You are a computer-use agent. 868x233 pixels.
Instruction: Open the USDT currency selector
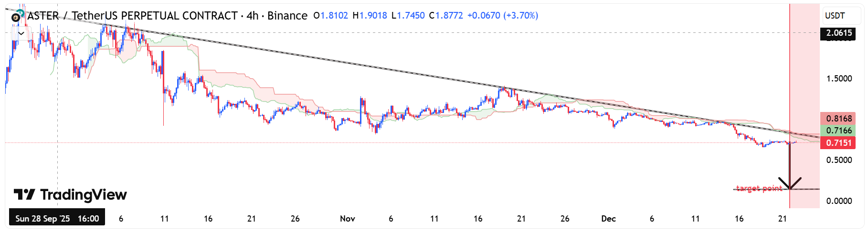click(x=835, y=16)
